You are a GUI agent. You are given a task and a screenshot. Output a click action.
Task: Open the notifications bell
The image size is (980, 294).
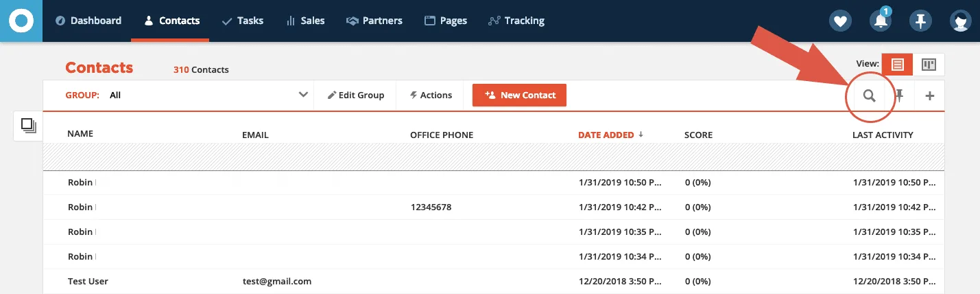click(x=880, y=21)
